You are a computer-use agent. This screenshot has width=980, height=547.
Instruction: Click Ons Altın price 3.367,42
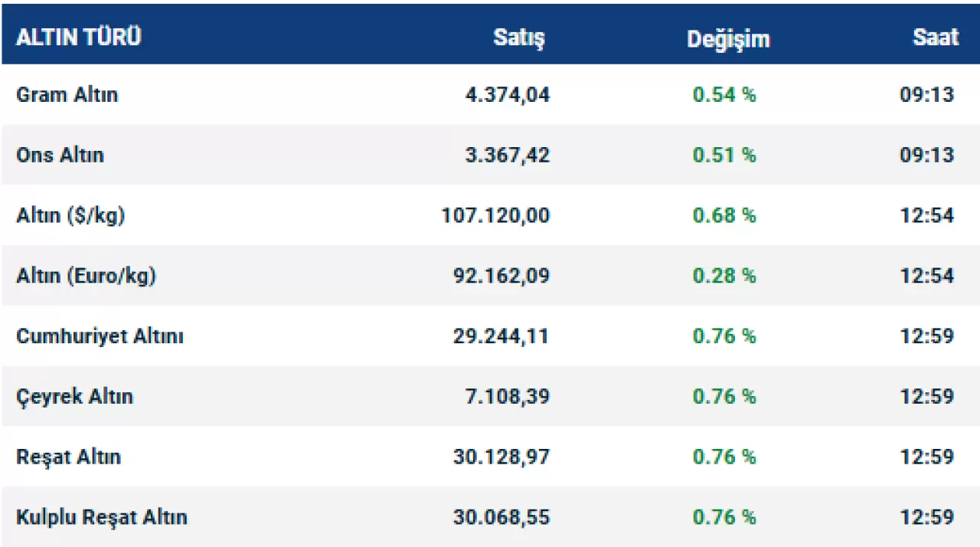(x=507, y=155)
